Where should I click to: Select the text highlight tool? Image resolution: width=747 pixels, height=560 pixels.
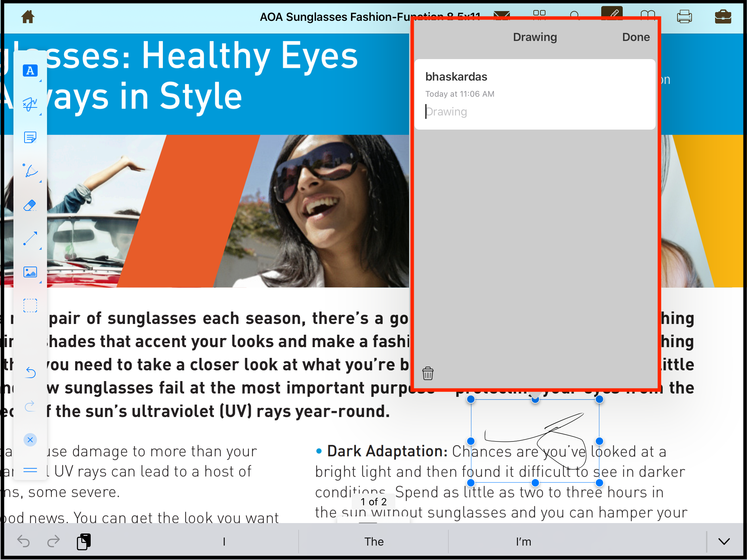[30, 71]
